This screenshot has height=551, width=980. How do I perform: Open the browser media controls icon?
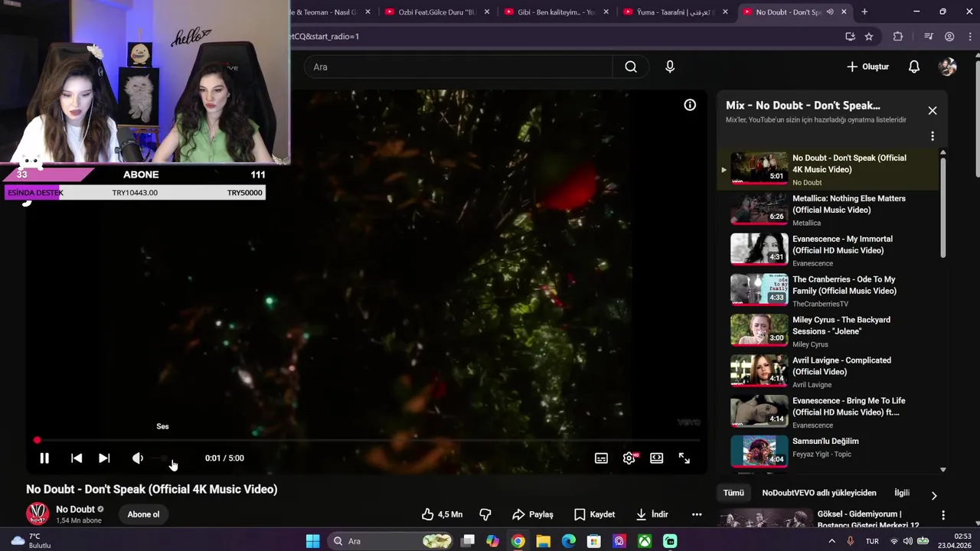[929, 36]
